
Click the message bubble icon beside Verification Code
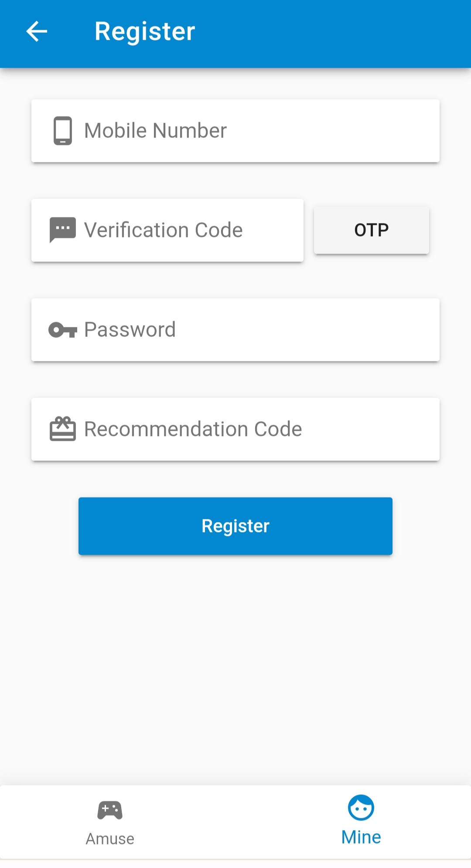coord(63,230)
